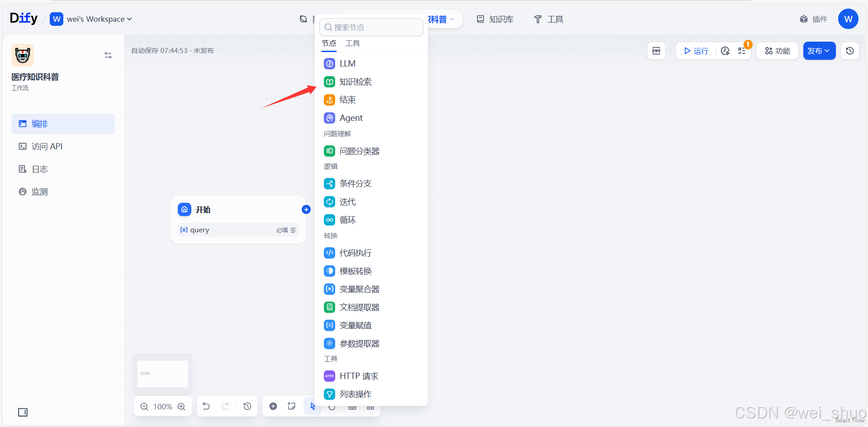The image size is (868, 427).
Task: Add a 知识检索 node
Action: pos(355,82)
